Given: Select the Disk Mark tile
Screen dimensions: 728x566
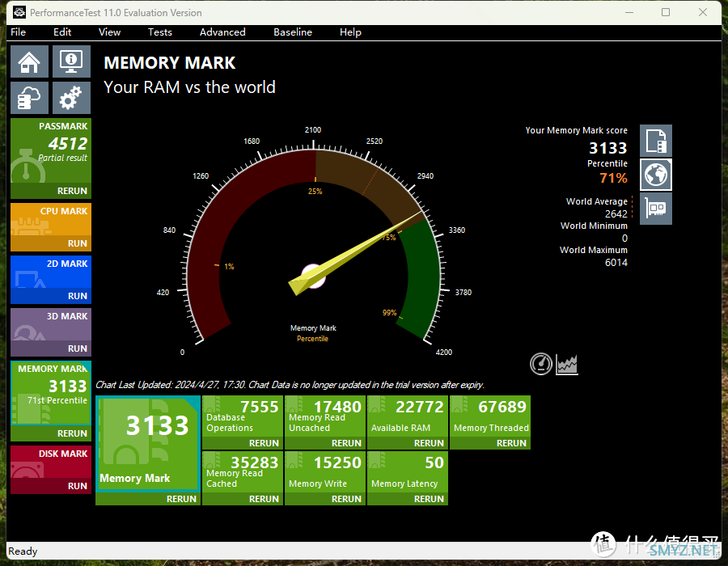Looking at the screenshot, I should (x=51, y=462).
